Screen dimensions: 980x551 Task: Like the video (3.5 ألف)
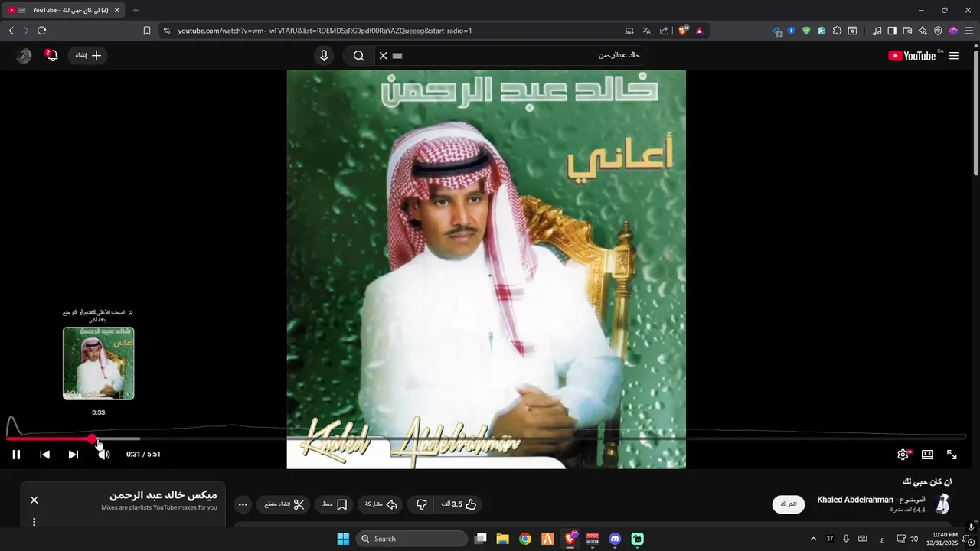(459, 504)
